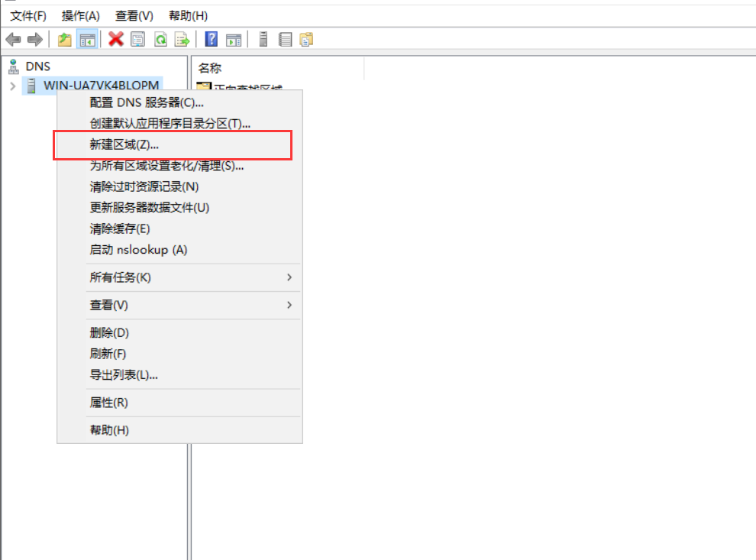The height and width of the screenshot is (560, 756).
Task: Choose 启动 nslookup (A)
Action: coord(180,250)
